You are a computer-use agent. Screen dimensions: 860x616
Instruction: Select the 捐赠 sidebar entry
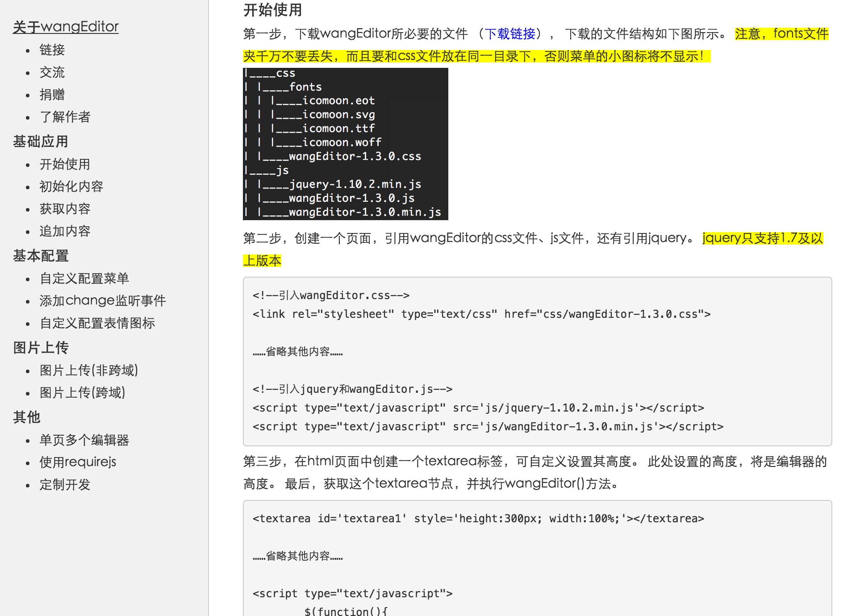[52, 95]
